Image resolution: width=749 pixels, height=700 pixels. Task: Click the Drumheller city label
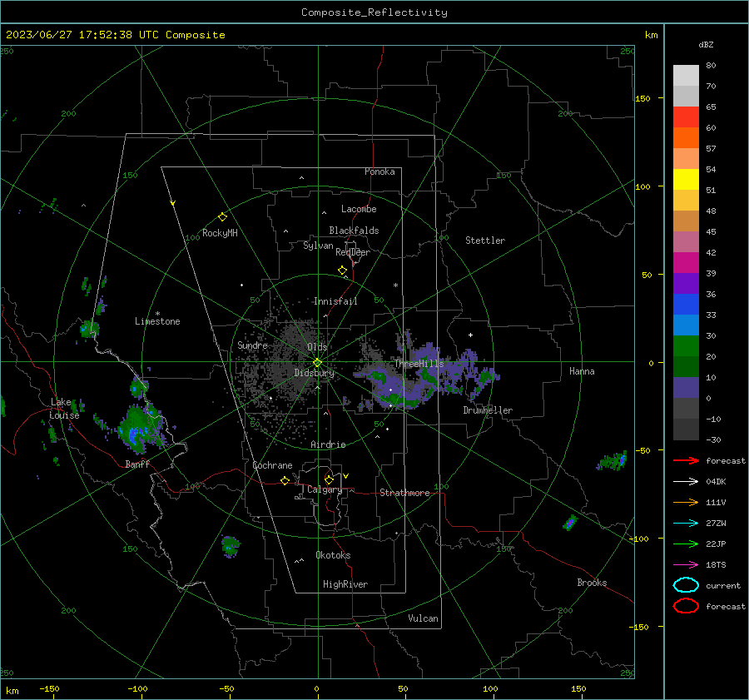(x=488, y=410)
